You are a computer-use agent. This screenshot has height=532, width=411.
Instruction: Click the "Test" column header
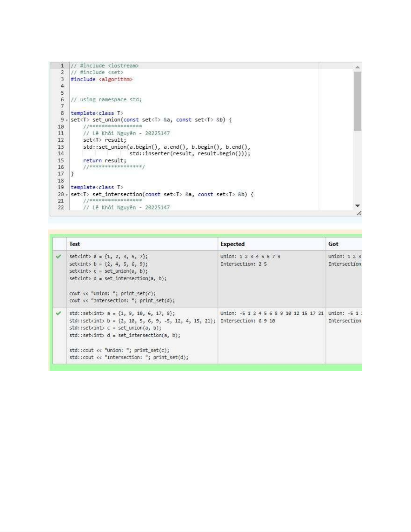pyautogui.click(x=74, y=244)
